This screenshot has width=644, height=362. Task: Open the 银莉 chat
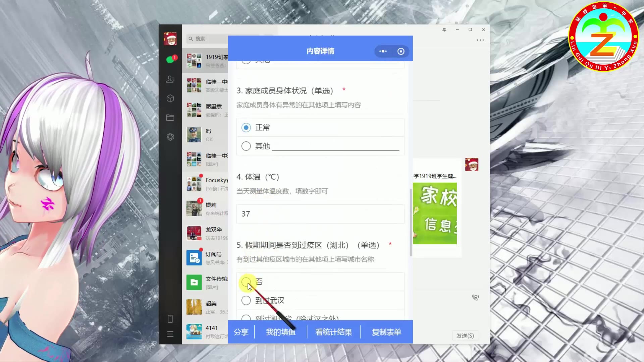(205, 208)
